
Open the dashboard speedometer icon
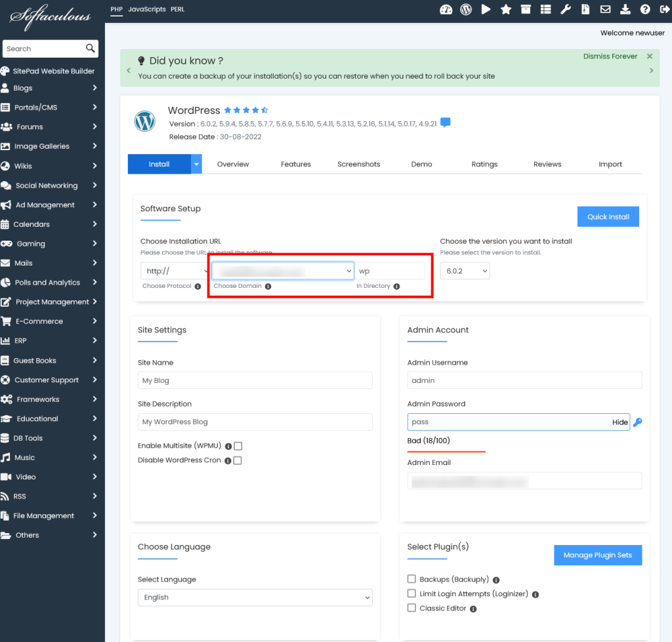point(446,9)
